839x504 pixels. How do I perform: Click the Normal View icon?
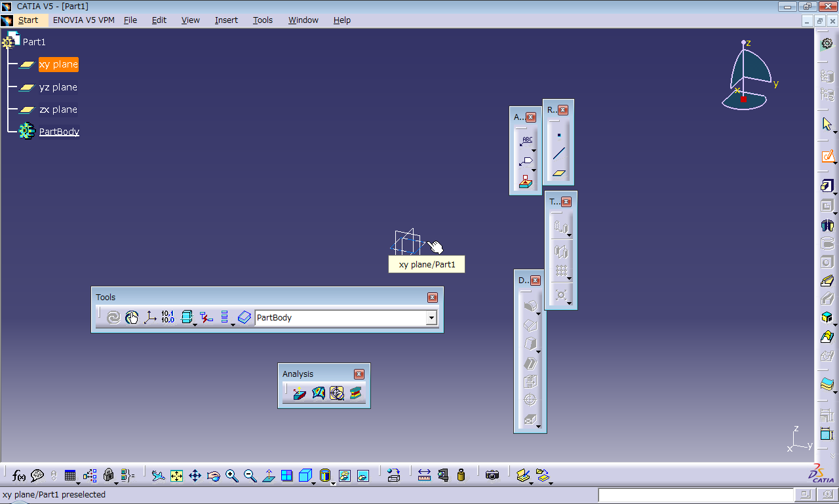268,476
